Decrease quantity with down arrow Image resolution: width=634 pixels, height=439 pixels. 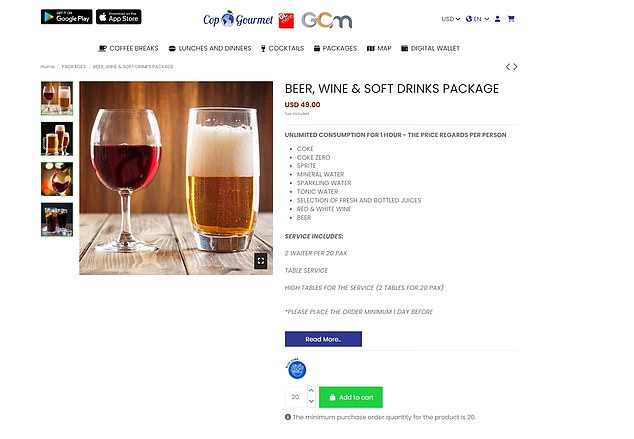click(311, 402)
